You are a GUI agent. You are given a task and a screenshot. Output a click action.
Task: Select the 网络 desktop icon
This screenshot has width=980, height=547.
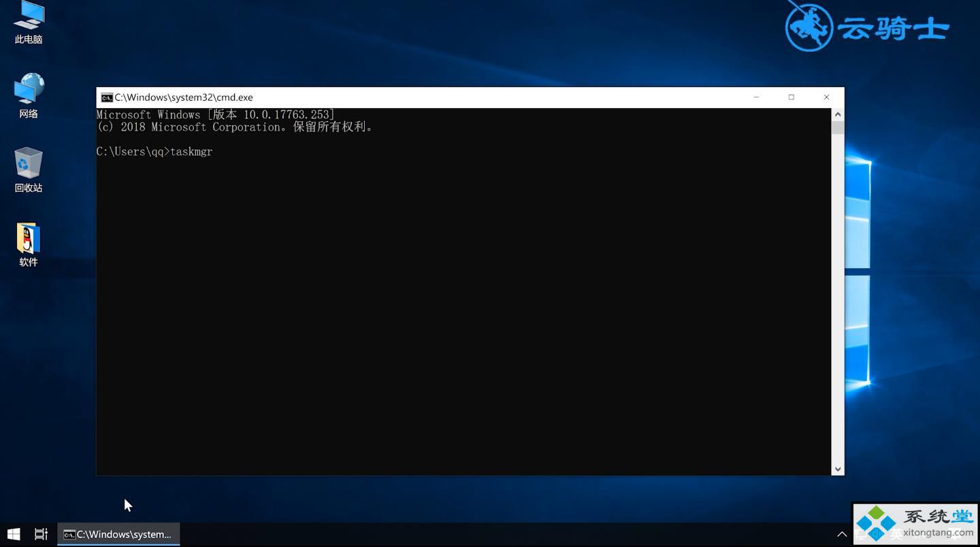[x=29, y=95]
